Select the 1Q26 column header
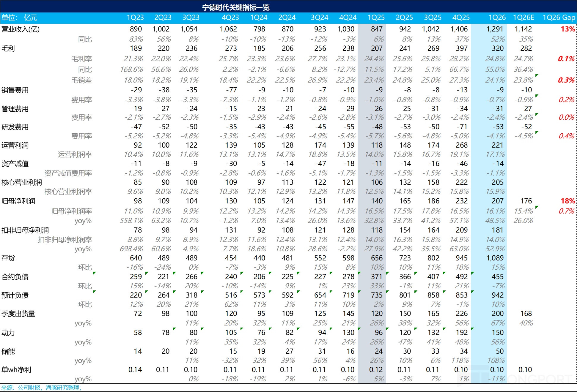Viewport: 577px width, 392px height. (x=497, y=18)
